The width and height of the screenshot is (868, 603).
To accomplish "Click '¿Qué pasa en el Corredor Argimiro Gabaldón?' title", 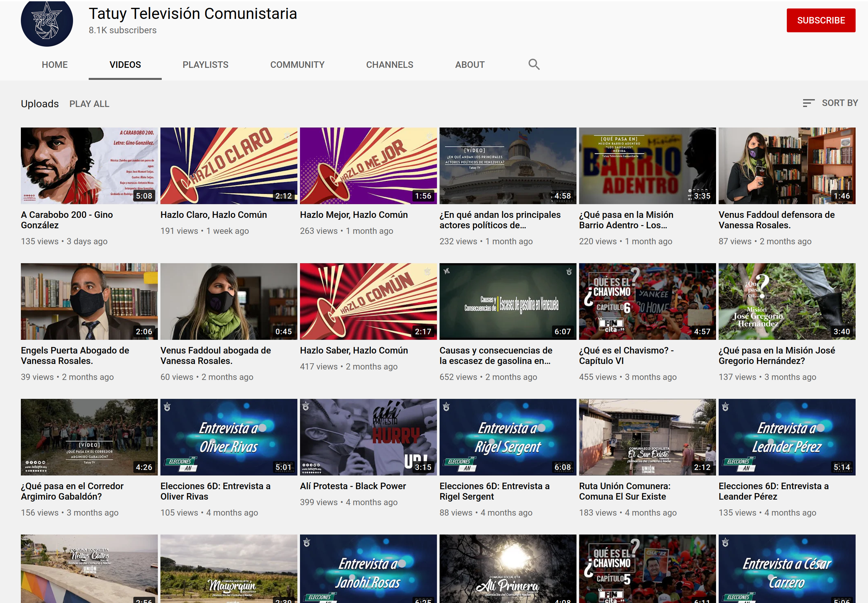I will coord(72,491).
